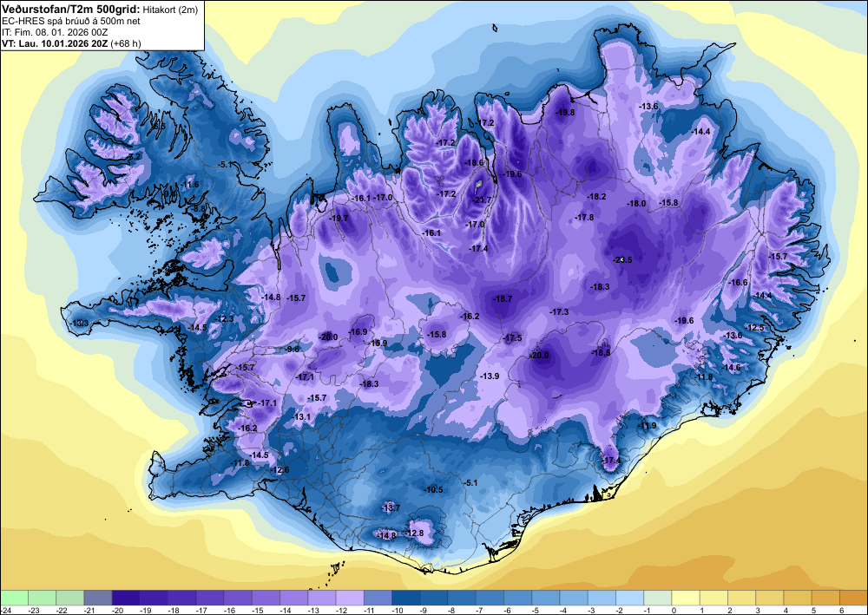Click the -13.3 value on Snæfellsnes tip
Image resolution: width=868 pixels, height=615 pixels.
80,323
